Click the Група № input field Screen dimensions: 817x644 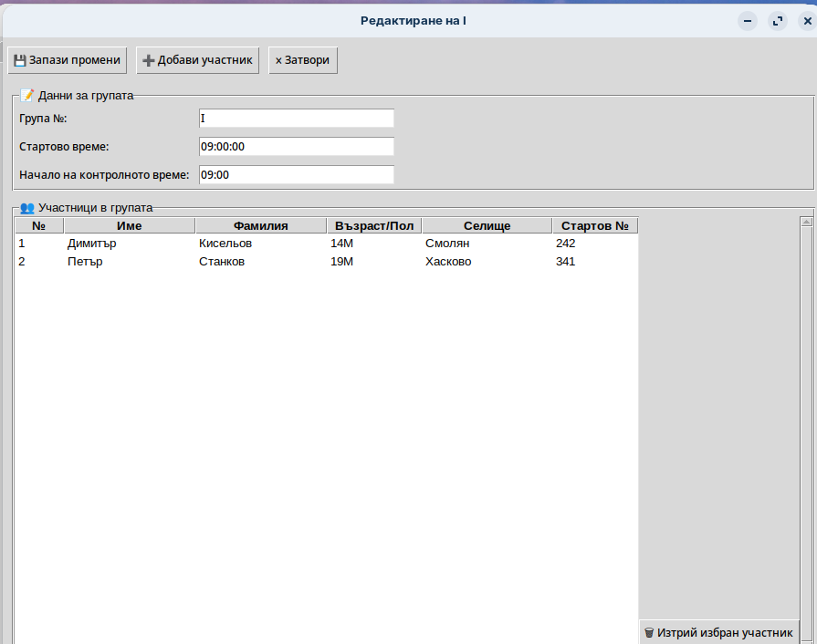click(x=296, y=119)
